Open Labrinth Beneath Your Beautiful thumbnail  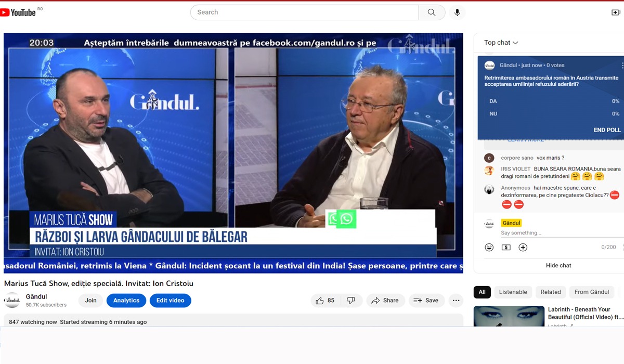(509, 316)
